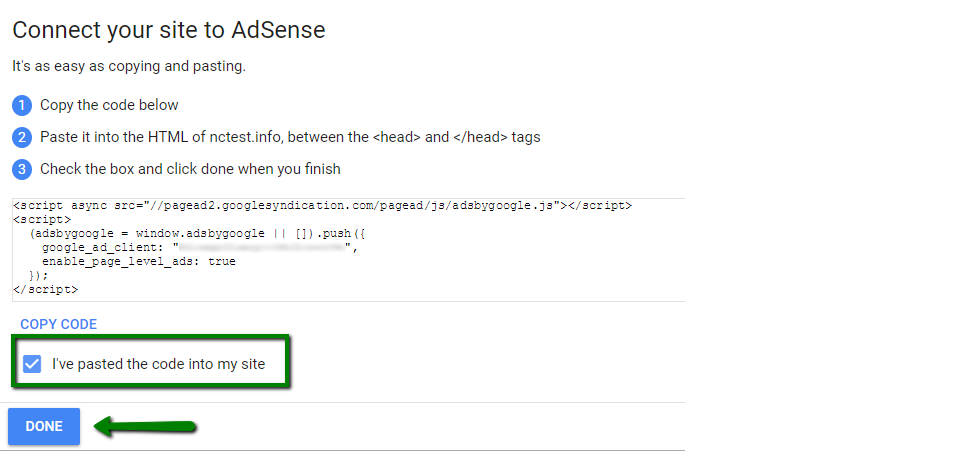Click the "Check the box and click done" instruction
Viewport: 960px width, 451px height.
190,169
